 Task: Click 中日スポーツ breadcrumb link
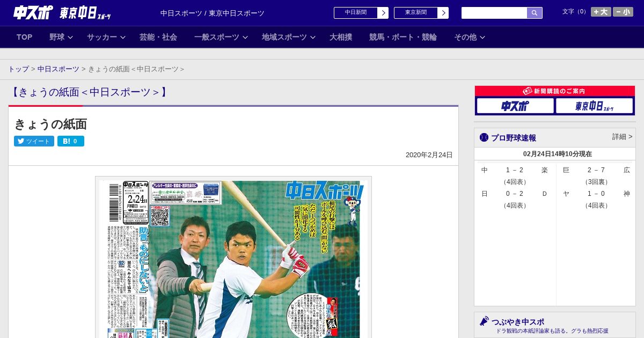click(x=58, y=69)
